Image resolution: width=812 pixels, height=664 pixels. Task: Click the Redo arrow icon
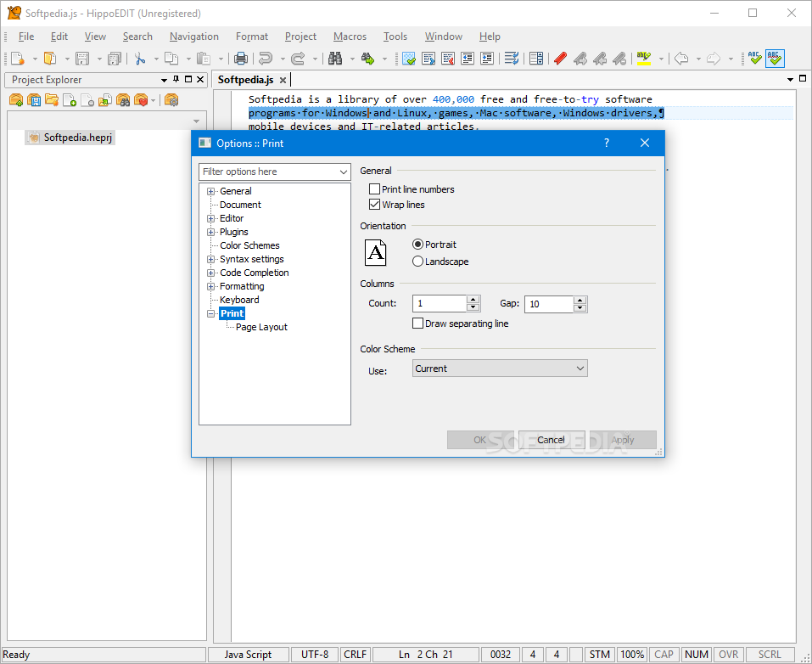pyautogui.click(x=298, y=59)
